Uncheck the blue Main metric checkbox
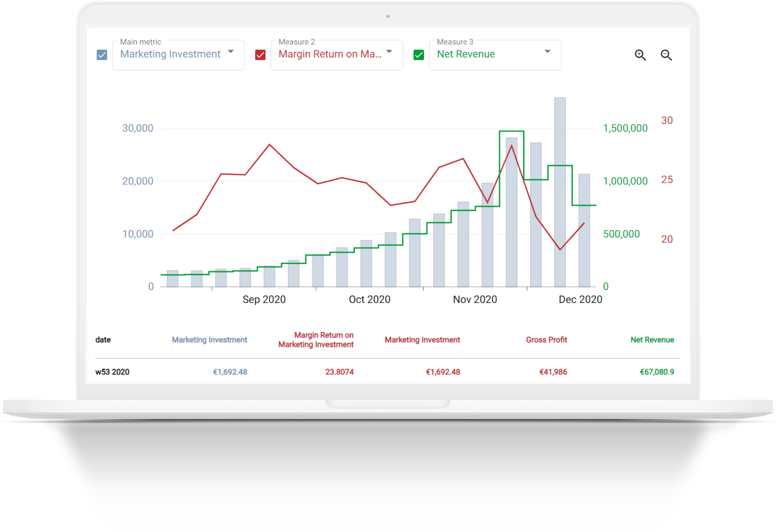The height and width of the screenshot is (532, 776). pos(102,55)
